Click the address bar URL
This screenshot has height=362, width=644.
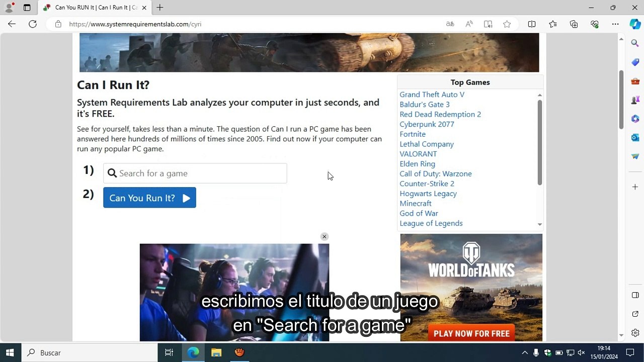click(x=135, y=24)
